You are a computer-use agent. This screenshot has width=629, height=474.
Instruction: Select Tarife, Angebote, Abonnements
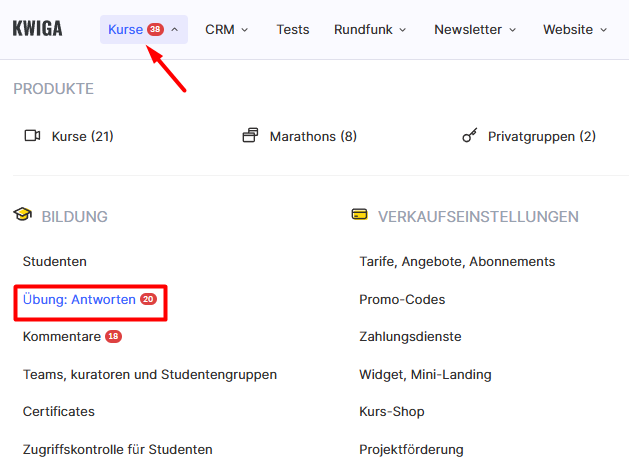[x=457, y=261]
